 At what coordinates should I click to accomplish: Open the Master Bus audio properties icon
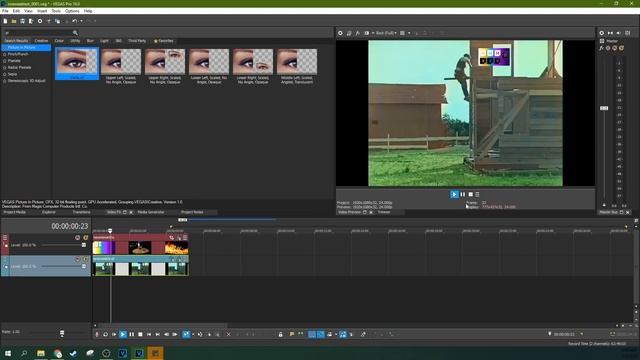(x=602, y=33)
